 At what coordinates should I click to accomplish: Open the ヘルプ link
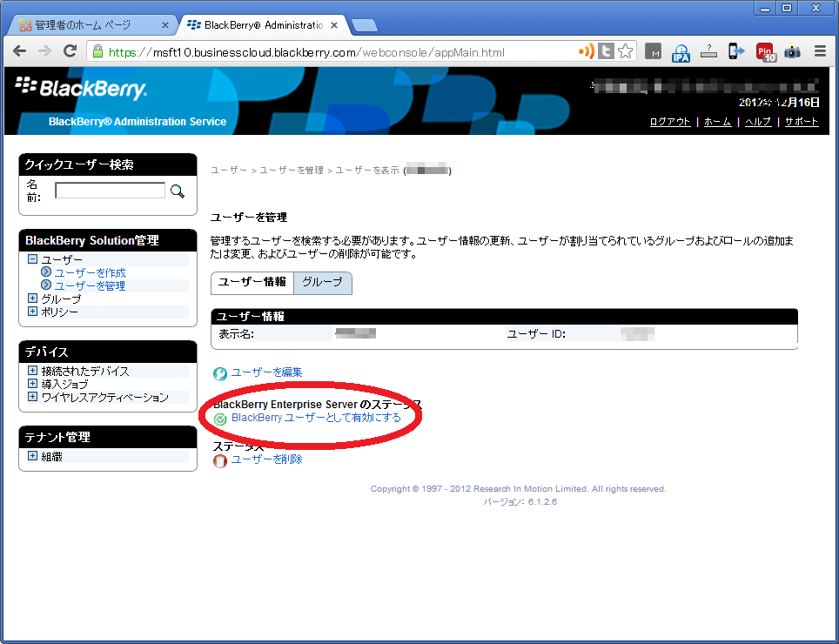click(x=758, y=122)
